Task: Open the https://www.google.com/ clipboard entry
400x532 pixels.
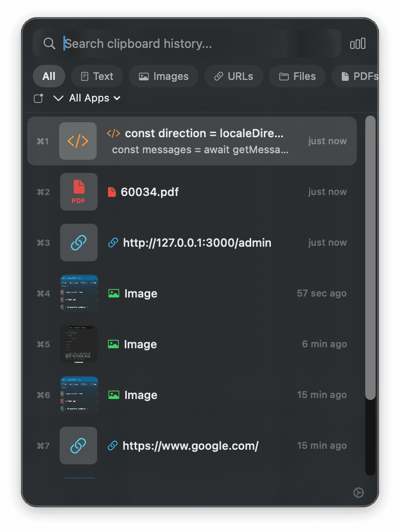Action: (190, 446)
